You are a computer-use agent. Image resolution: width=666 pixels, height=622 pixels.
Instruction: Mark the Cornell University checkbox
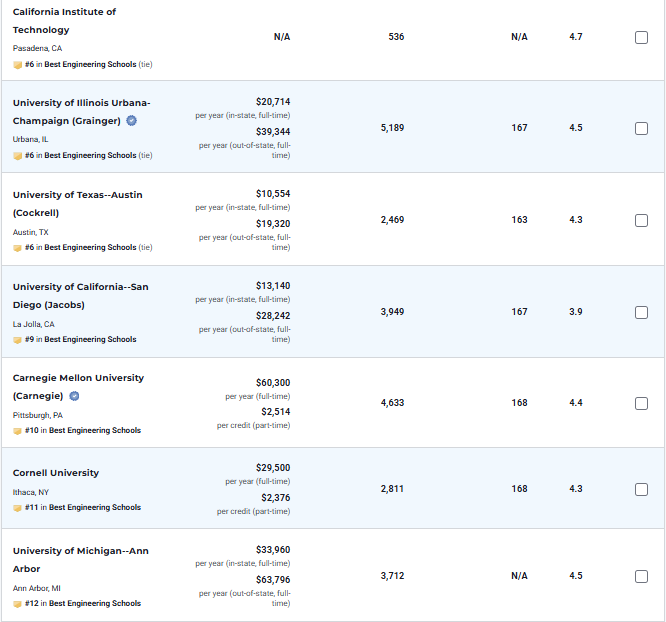pyautogui.click(x=641, y=489)
